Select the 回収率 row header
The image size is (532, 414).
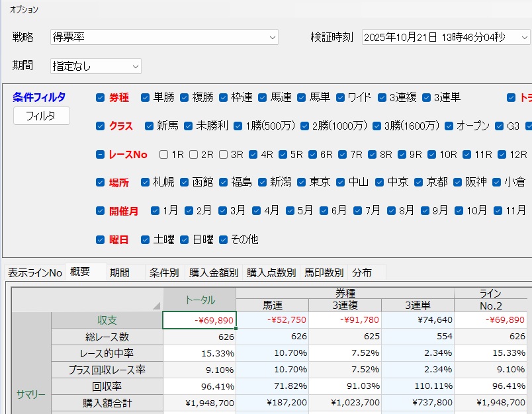click(107, 386)
